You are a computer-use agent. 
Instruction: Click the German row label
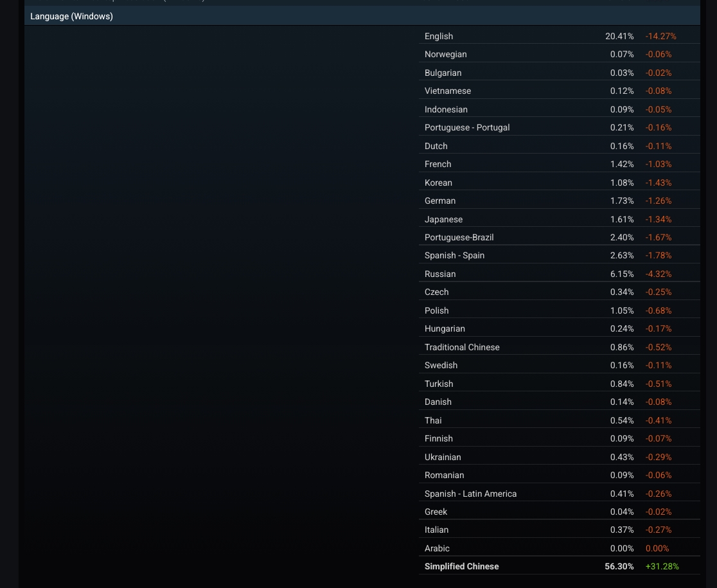440,200
